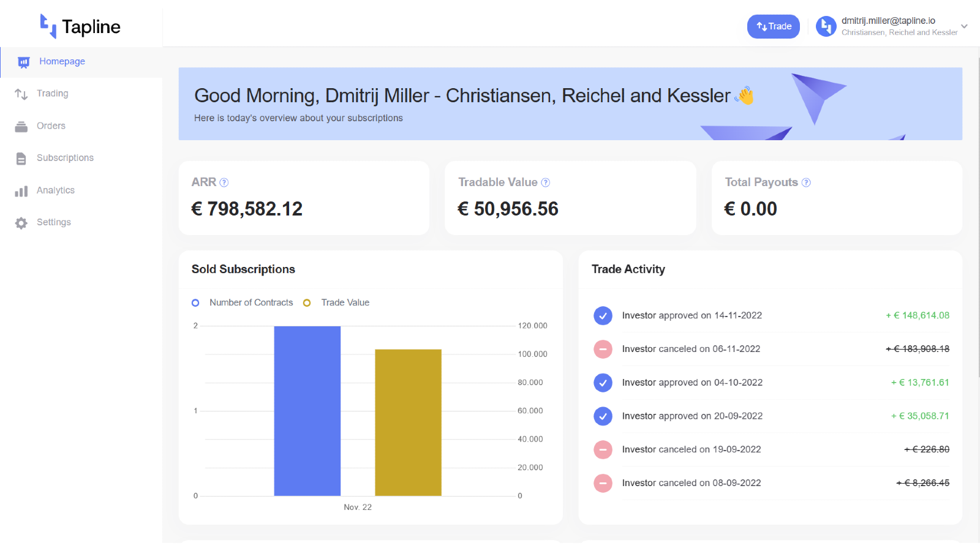Click the blue Number of Contracts bar
The image size is (980, 551).
[307, 410]
